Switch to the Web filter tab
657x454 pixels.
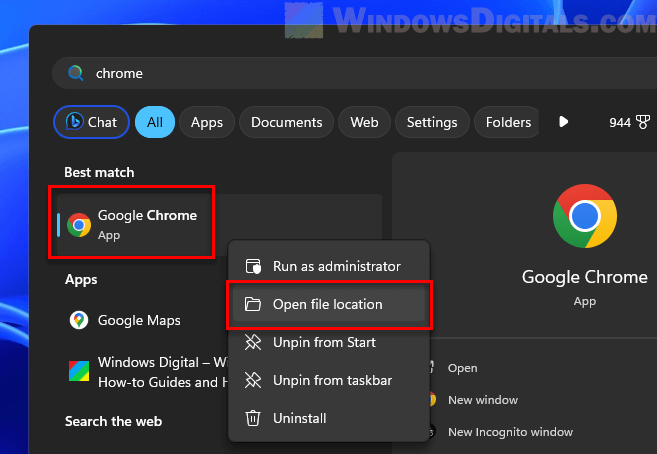[x=364, y=122]
